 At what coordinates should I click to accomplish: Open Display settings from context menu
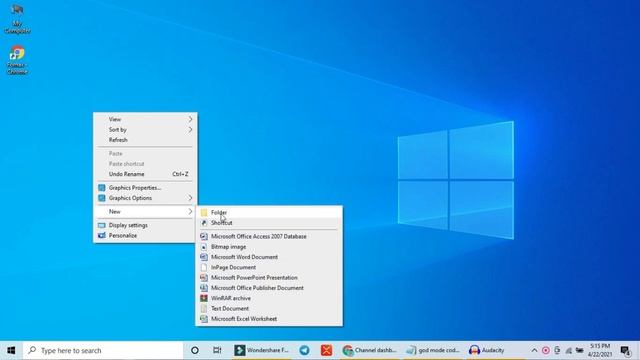pos(145,225)
